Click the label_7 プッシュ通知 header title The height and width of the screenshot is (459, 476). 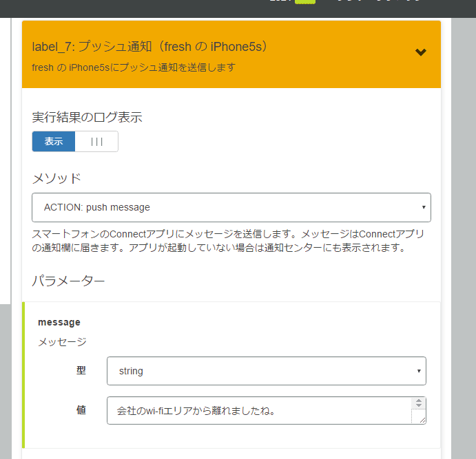pos(149,47)
